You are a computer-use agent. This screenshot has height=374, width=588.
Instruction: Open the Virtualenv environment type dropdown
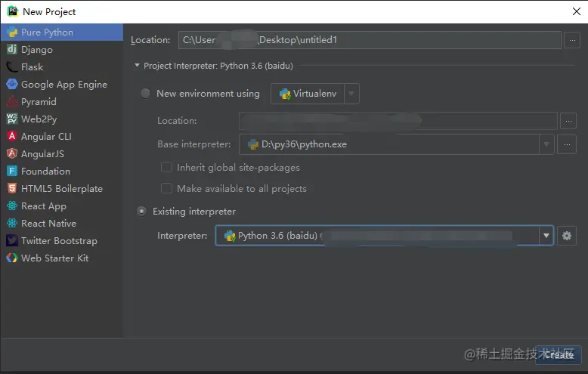(351, 94)
